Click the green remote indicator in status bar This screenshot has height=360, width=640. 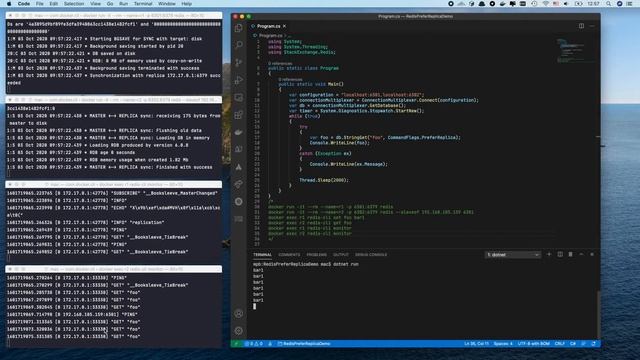pyautogui.click(x=236, y=344)
